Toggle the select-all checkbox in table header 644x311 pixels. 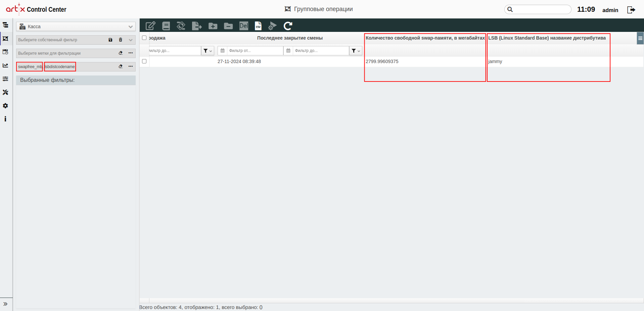click(144, 38)
